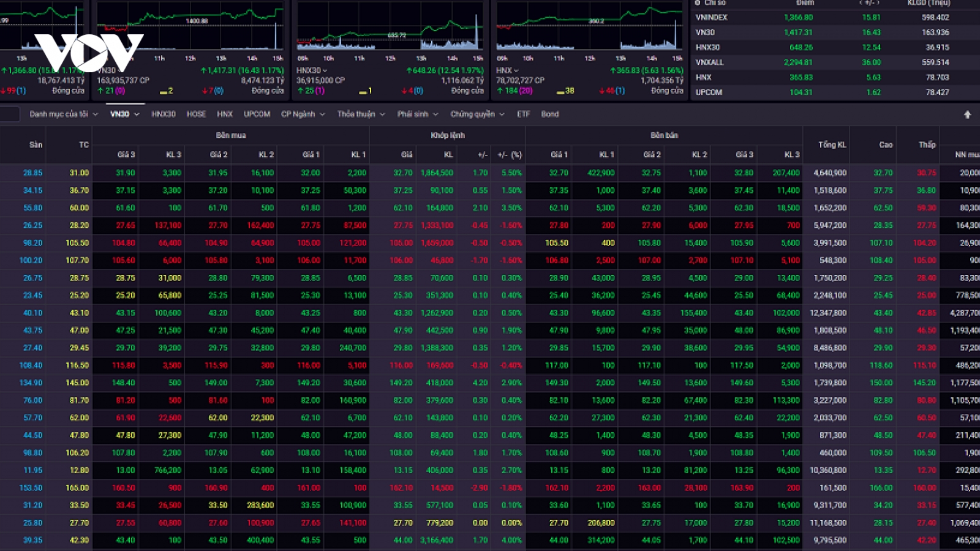The width and height of the screenshot is (980, 551).
Task: Expand the Thỏa thuận dropdown
Action: (x=361, y=114)
